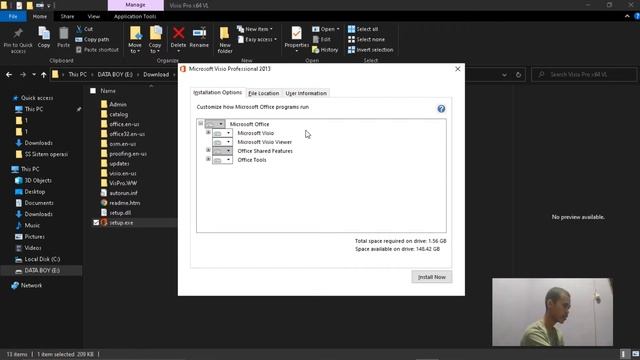This screenshot has height=360, width=640.
Task: Click Invert selection in the ribbon
Action: coord(370,50)
